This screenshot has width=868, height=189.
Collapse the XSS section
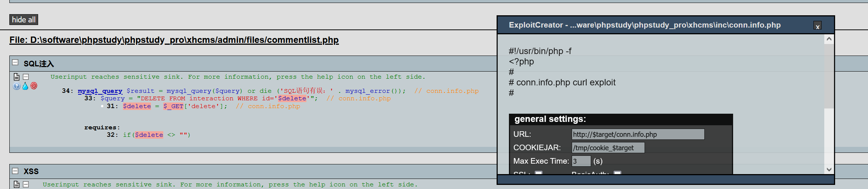pyautogui.click(x=15, y=171)
